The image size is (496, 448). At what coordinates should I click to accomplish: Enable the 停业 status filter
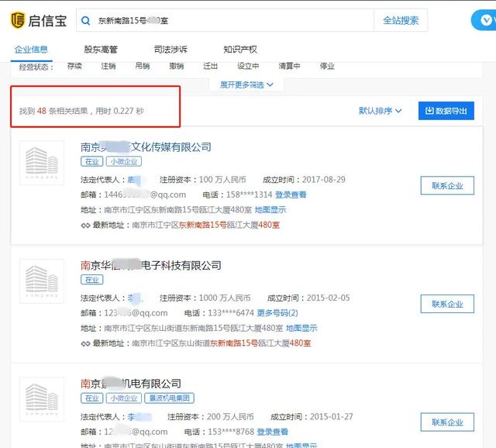[327, 67]
